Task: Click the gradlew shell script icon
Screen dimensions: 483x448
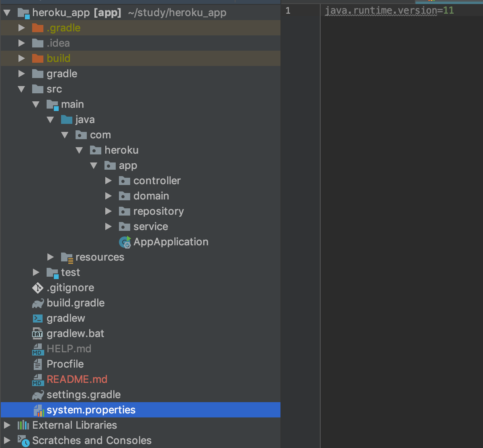Action: click(x=37, y=319)
